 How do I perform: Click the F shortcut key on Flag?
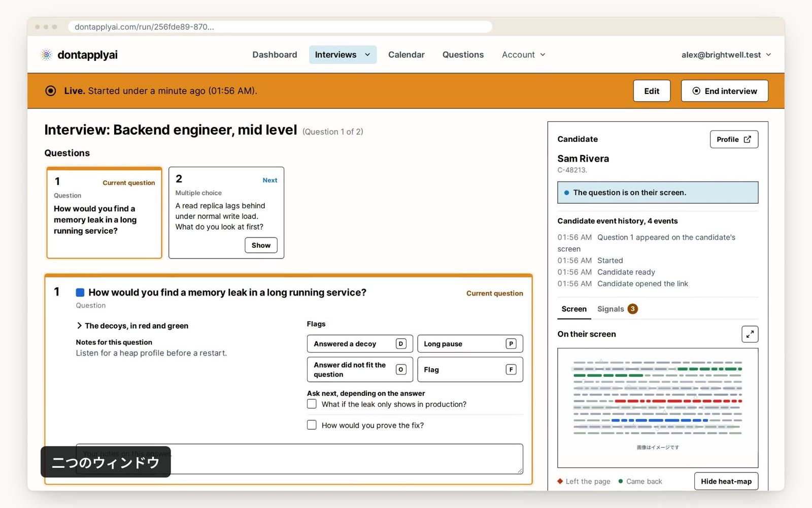511,369
